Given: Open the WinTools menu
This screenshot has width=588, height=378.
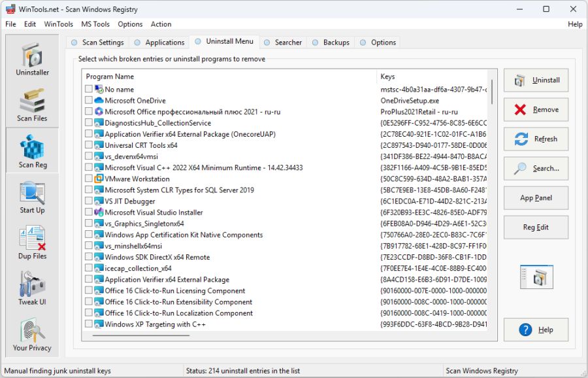Looking at the screenshot, I should click(59, 24).
